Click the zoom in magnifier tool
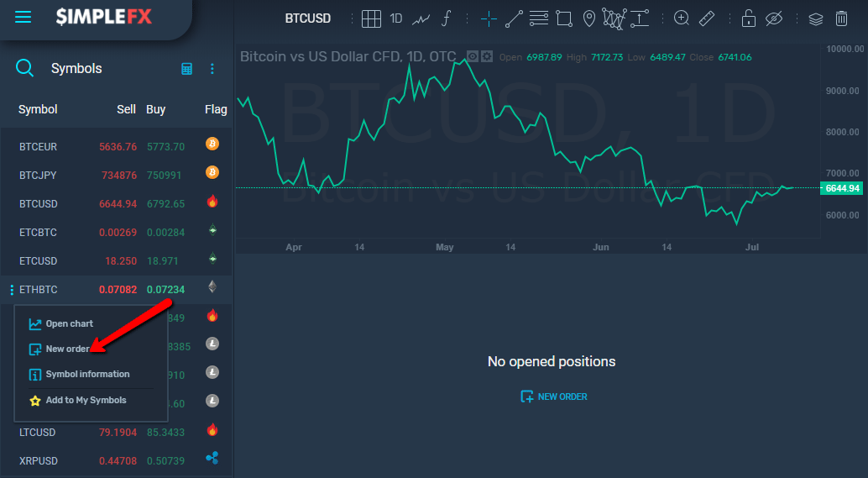The width and height of the screenshot is (868, 478). [x=682, y=18]
